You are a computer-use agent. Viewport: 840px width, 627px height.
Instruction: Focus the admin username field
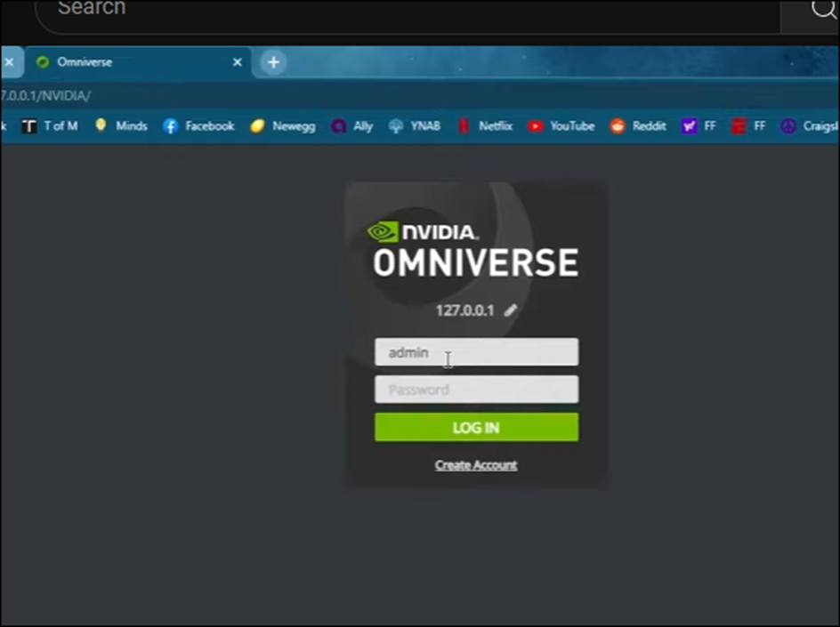click(476, 352)
